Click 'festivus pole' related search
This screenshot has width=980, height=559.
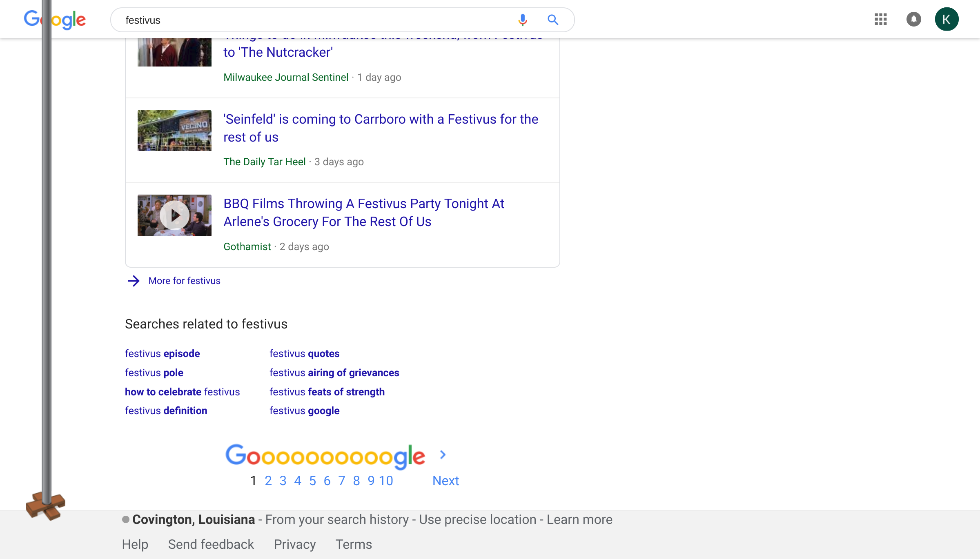(x=154, y=373)
